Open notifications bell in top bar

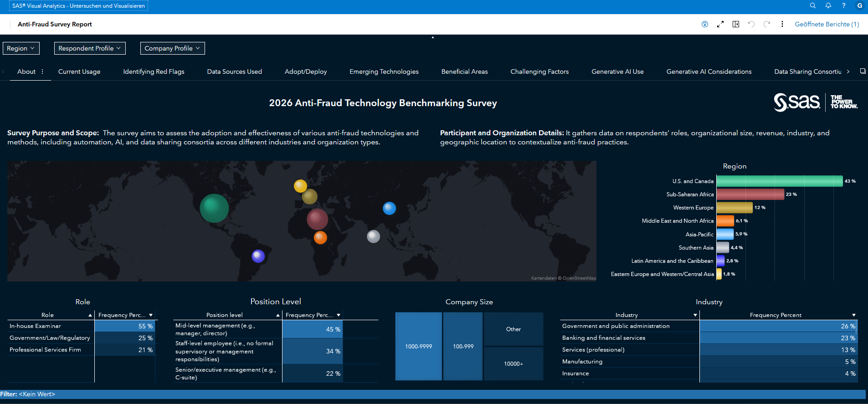click(x=828, y=5)
